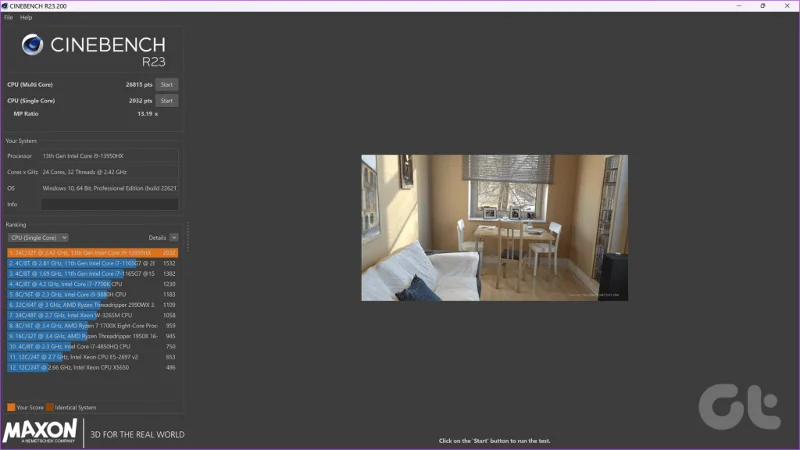The height and width of the screenshot is (450, 800).
Task: Click the Processor name field
Action: click(x=110, y=156)
